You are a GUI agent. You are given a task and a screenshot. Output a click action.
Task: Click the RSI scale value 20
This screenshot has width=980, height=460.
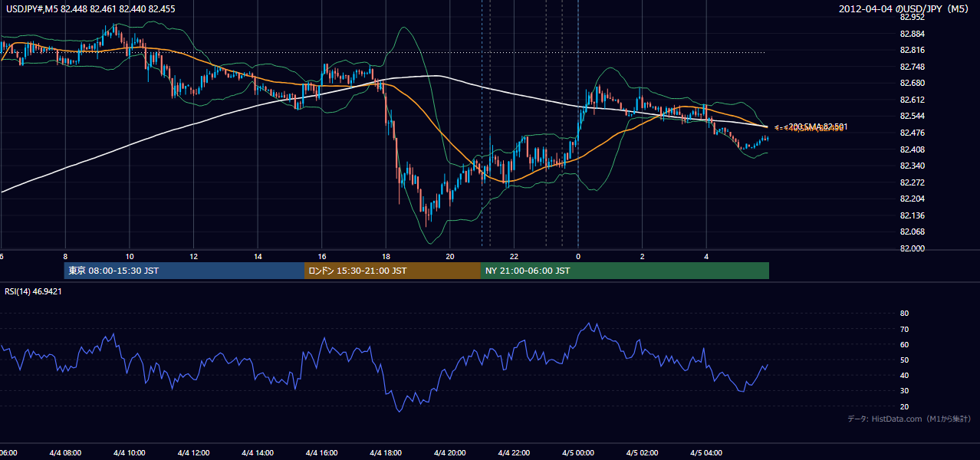[904, 406]
